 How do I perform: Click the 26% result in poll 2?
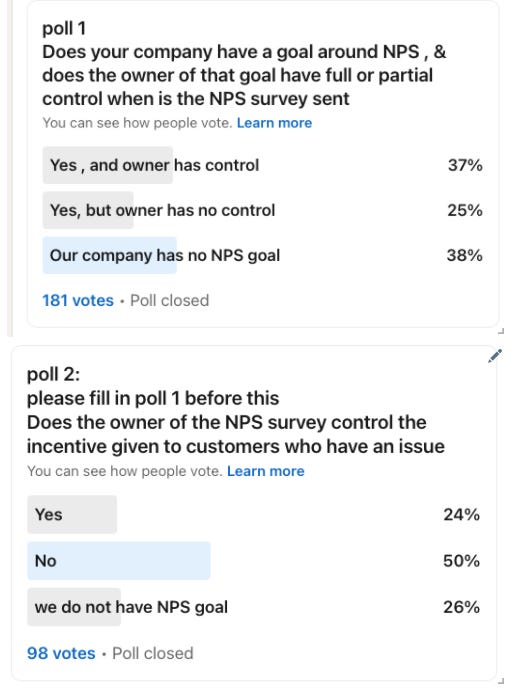pyautogui.click(x=462, y=607)
